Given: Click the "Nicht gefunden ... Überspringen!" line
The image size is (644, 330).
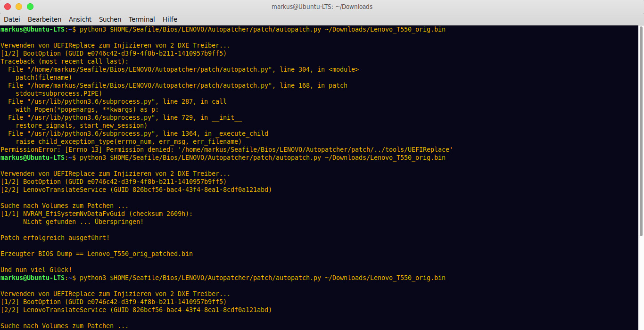Looking at the screenshot, I should click(x=83, y=222).
